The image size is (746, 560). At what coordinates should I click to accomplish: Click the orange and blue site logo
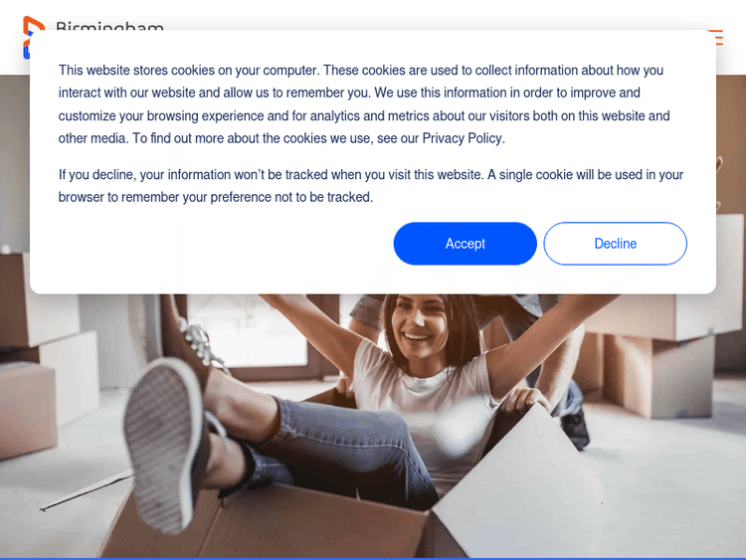click(32, 37)
